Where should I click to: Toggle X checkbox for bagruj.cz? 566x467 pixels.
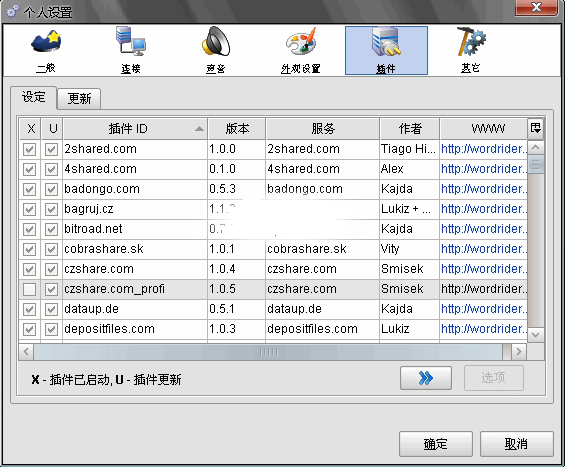pos(30,209)
